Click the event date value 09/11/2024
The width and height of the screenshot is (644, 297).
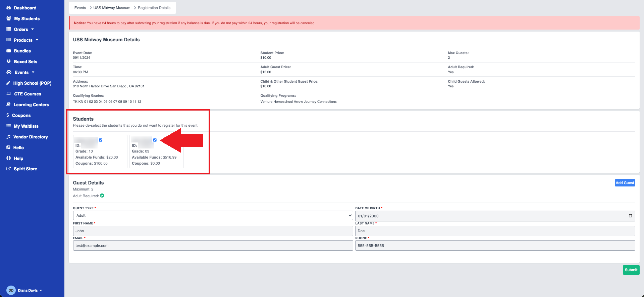82,58
